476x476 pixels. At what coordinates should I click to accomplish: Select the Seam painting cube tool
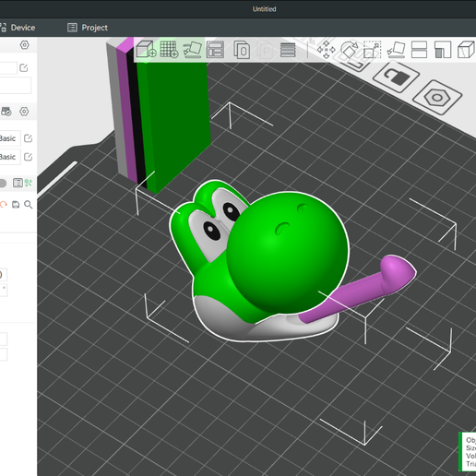466,50
